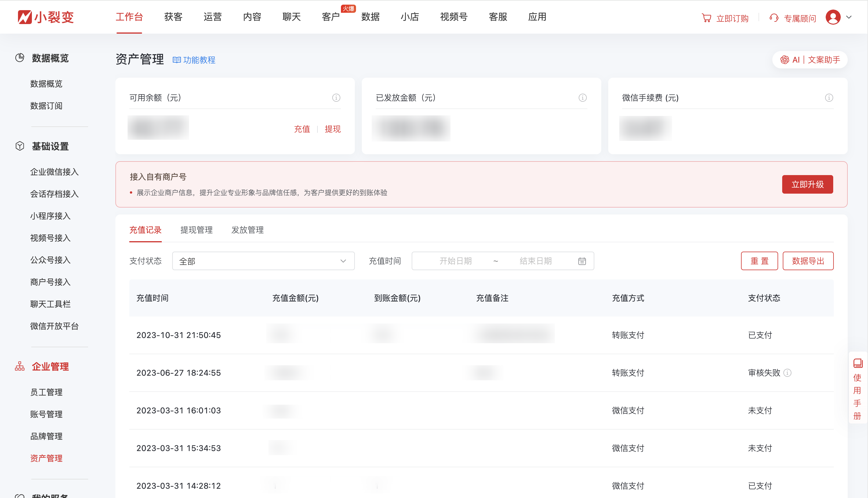Open the 小店 top menu
This screenshot has height=498, width=868.
410,17
